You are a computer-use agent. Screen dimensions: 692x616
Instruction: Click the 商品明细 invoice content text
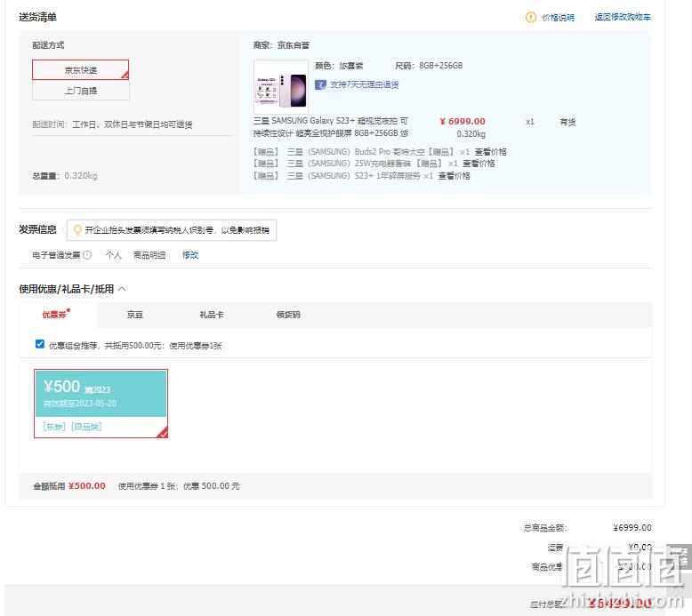pos(149,255)
